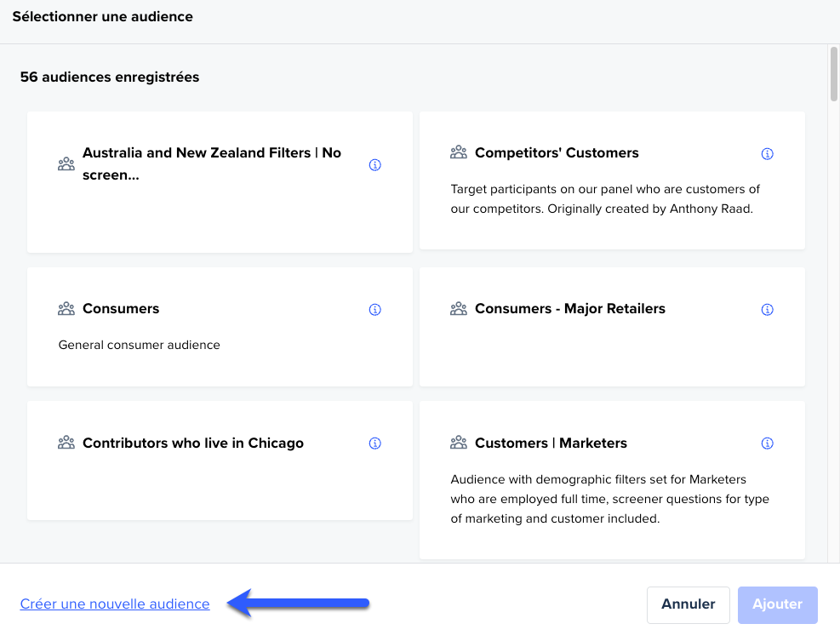Click the Créer une nouvelle audience link
Image resolution: width=840 pixels, height=641 pixels.
coord(115,604)
